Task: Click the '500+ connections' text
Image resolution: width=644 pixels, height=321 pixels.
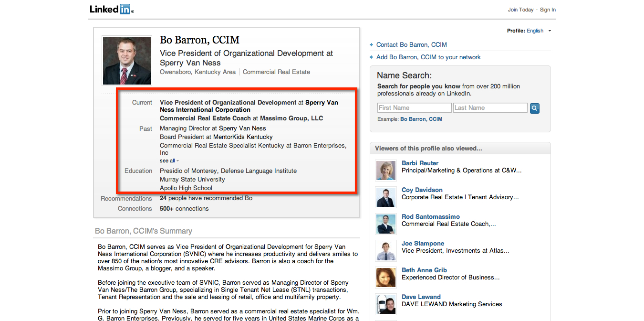Action: (184, 209)
